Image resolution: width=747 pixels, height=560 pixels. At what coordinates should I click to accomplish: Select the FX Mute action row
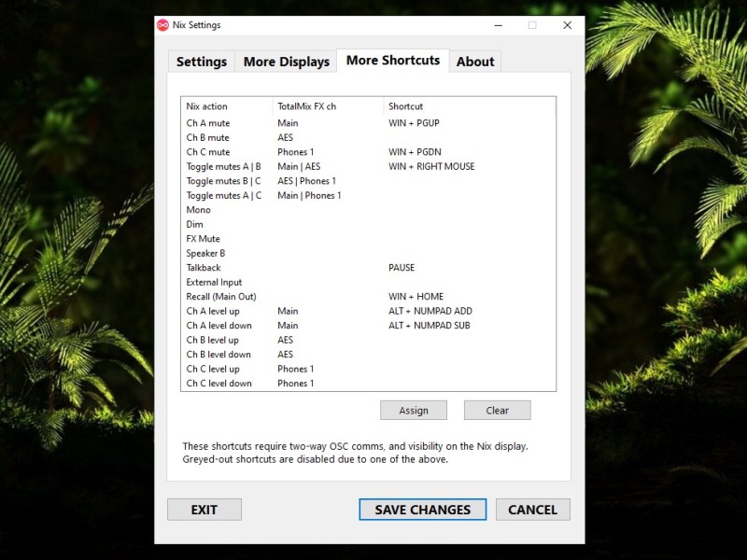(x=201, y=238)
